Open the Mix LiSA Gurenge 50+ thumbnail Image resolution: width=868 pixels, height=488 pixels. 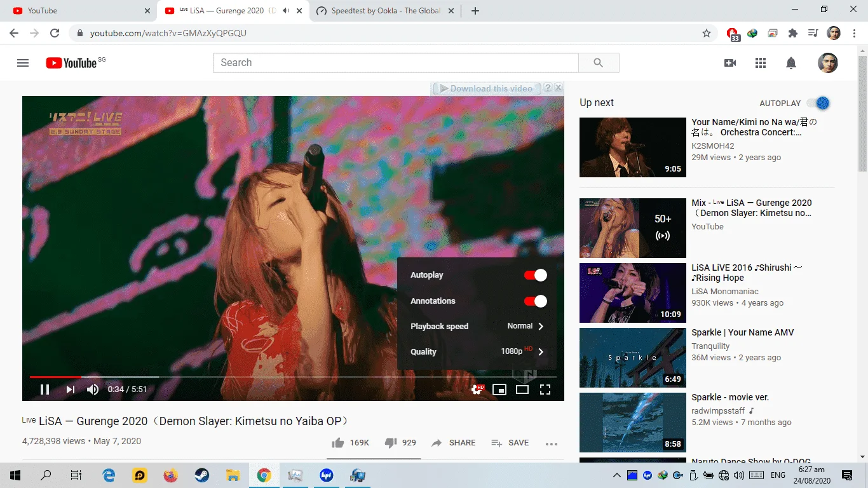click(x=633, y=228)
